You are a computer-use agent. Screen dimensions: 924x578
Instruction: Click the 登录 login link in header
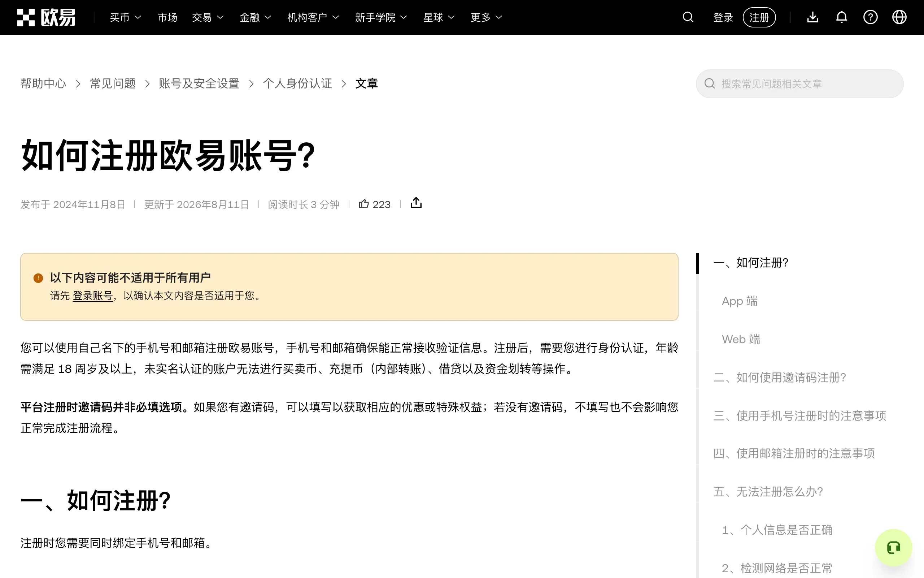(x=723, y=18)
